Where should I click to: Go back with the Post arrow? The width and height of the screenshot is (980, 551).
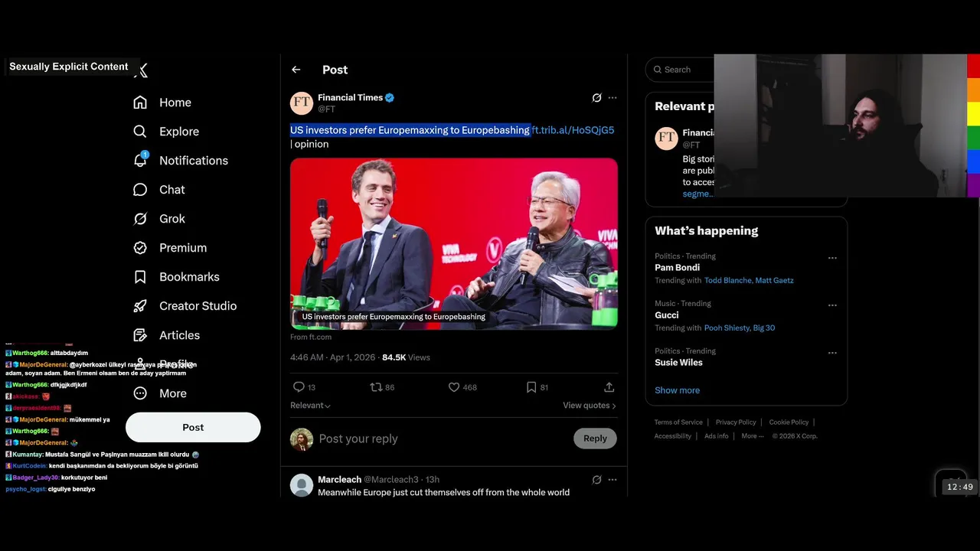coord(296,70)
